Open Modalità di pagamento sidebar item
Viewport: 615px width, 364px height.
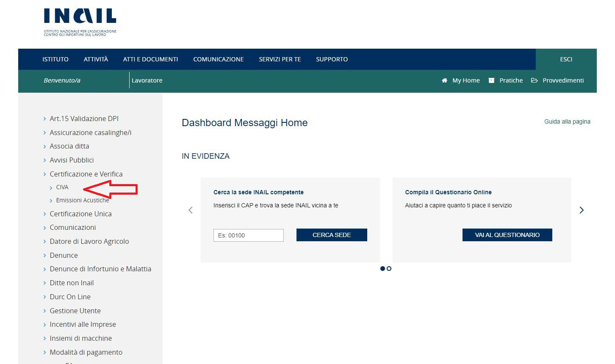[x=86, y=352]
